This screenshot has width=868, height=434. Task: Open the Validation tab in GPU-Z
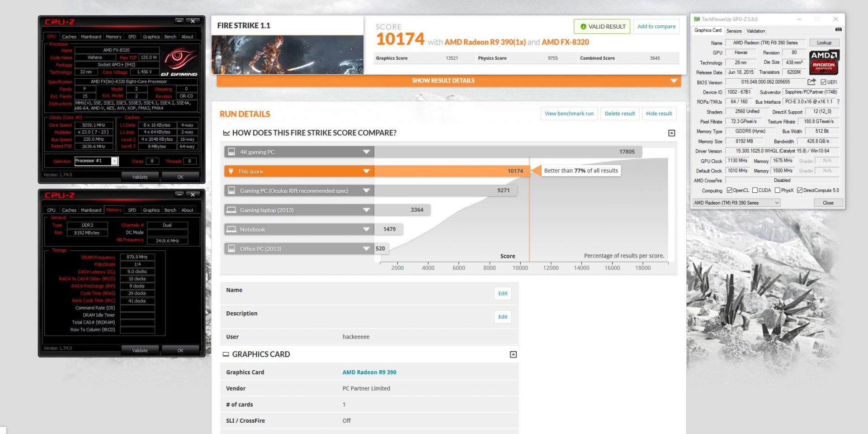point(755,31)
